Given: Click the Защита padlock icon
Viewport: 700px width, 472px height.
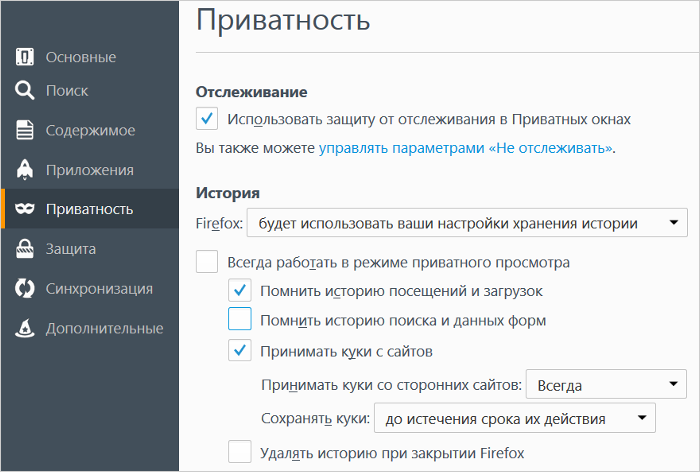Looking at the screenshot, I should point(25,248).
